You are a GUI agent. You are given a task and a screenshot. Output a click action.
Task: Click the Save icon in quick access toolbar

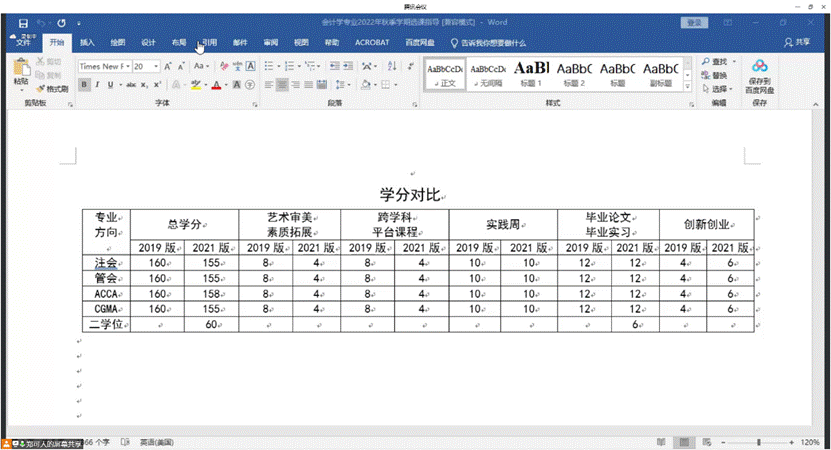(22, 21)
